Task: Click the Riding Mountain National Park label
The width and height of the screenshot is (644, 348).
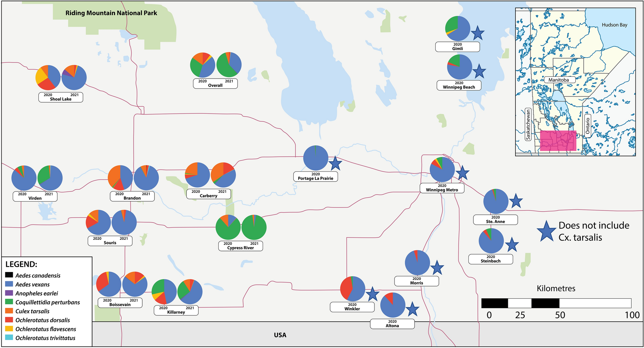Action: pos(111,13)
